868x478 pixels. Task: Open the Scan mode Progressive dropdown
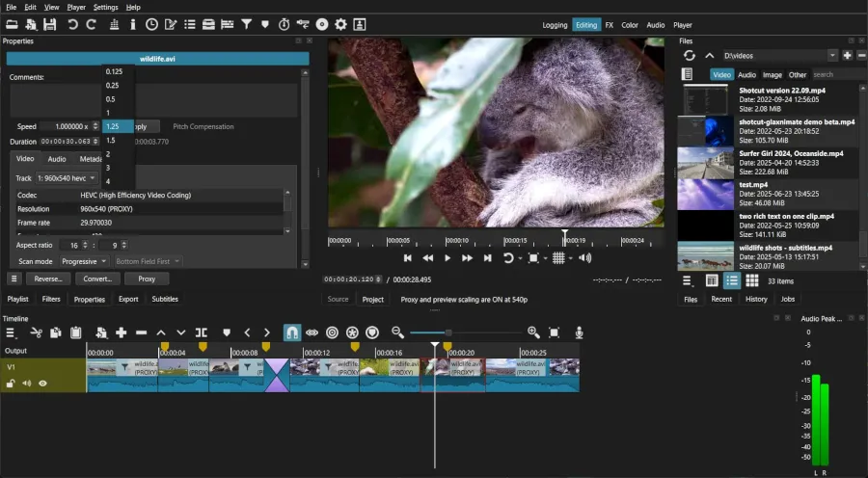click(84, 261)
